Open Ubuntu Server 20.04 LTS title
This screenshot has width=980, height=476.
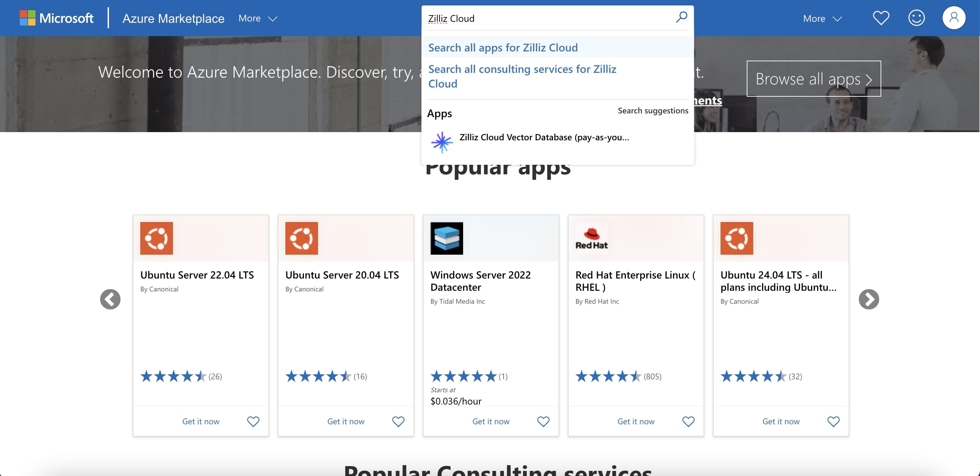coord(342,275)
